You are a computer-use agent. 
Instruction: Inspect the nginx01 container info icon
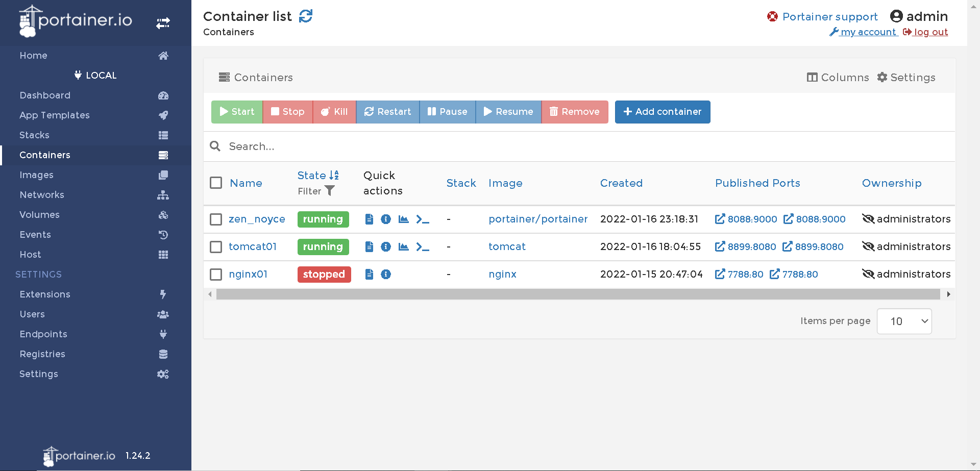click(x=386, y=274)
